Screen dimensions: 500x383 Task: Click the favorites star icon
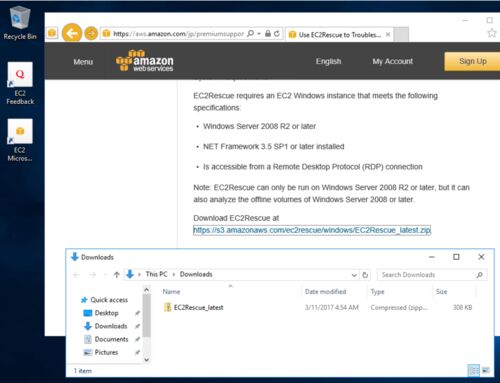pos(492,33)
